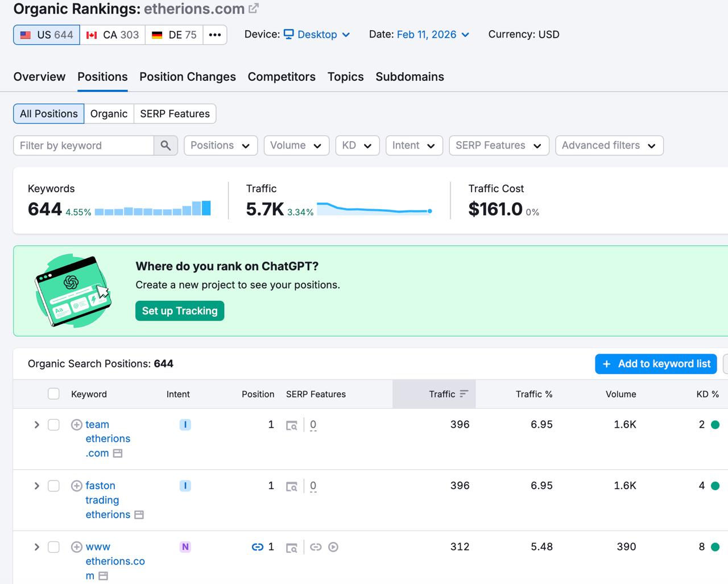Switch to the Position Changes tab
728x584 pixels.
pyautogui.click(x=187, y=77)
